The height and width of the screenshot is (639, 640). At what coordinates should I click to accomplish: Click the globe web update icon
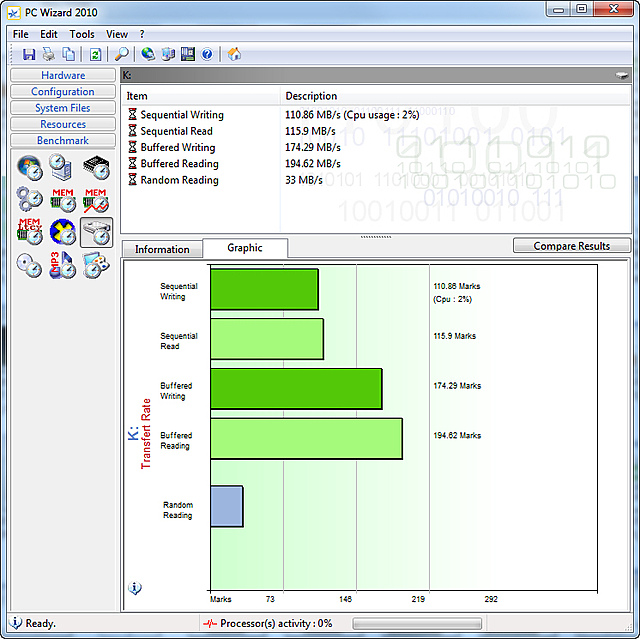point(148,54)
